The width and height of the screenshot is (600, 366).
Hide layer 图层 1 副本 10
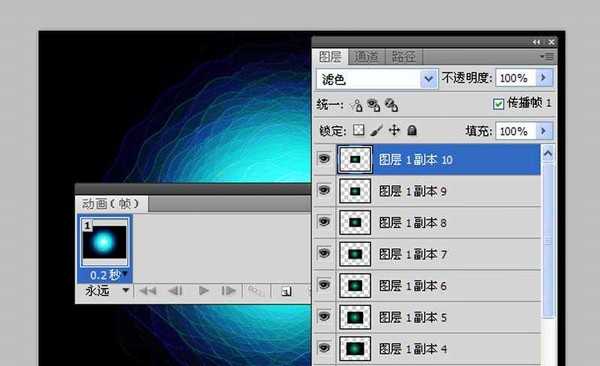pos(324,158)
